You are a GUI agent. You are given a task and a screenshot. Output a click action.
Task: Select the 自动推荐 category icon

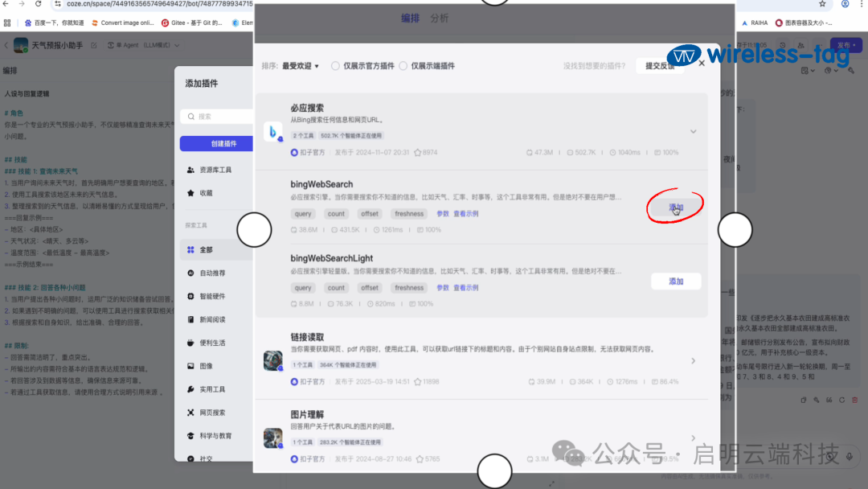(190, 273)
